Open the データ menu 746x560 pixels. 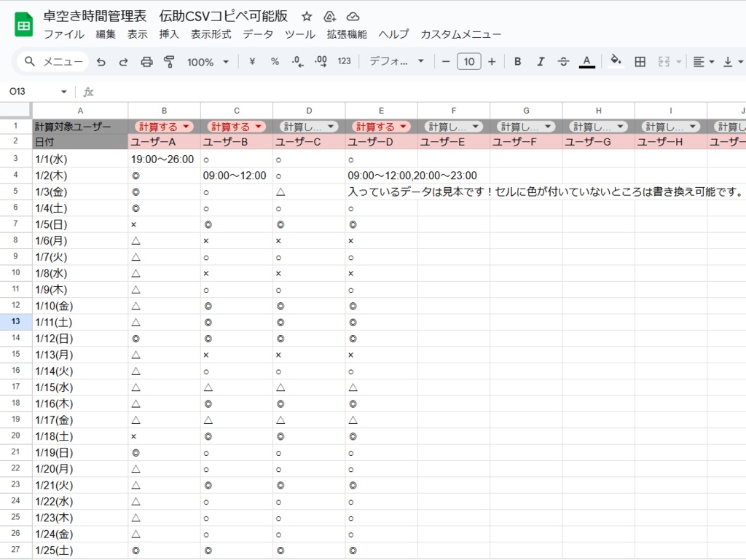pyautogui.click(x=258, y=34)
